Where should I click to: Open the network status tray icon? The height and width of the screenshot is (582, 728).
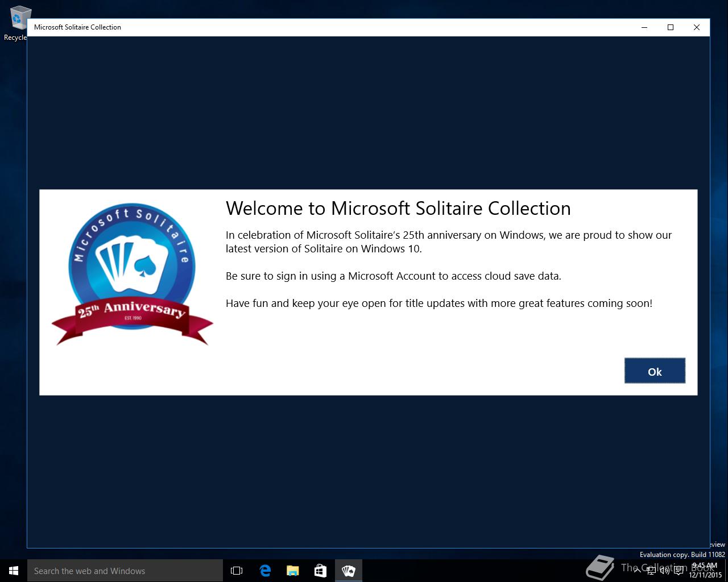(651, 571)
